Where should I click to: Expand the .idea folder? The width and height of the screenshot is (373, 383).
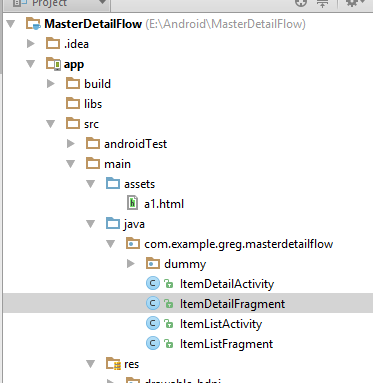[x=31, y=44]
